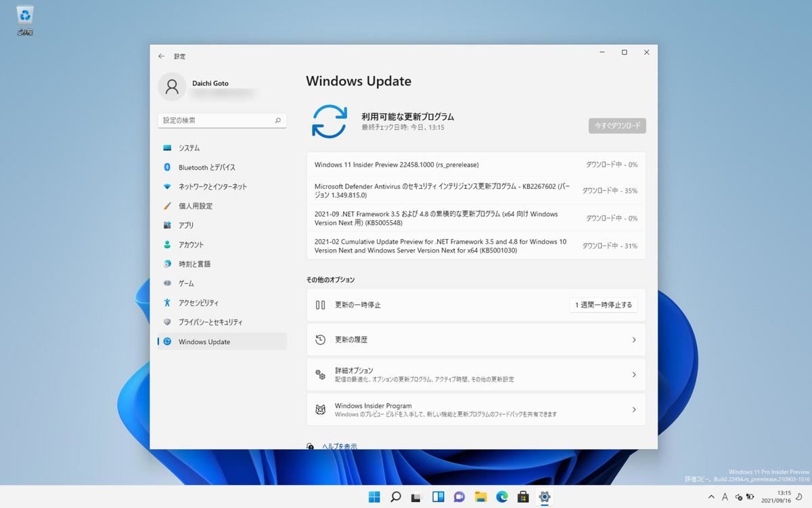Click ダウンロード中 - 31% status text
Image resolution: width=812 pixels, height=508 pixels.
pyautogui.click(x=610, y=246)
